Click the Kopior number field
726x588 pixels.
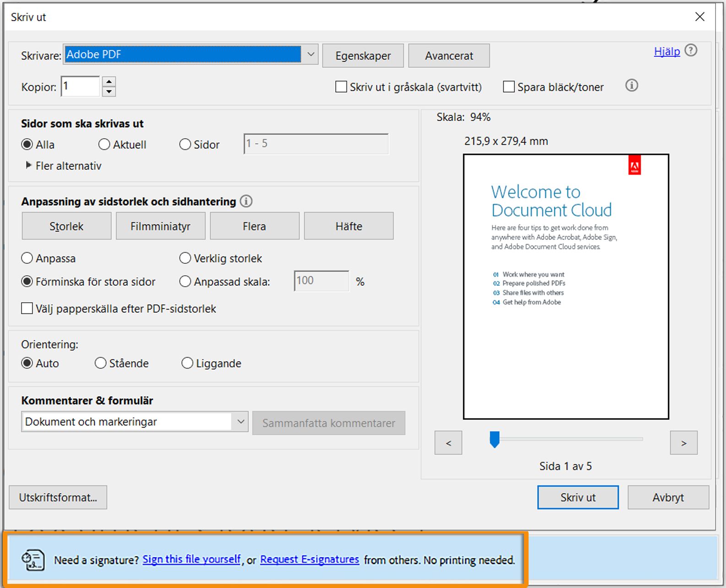[x=80, y=86]
